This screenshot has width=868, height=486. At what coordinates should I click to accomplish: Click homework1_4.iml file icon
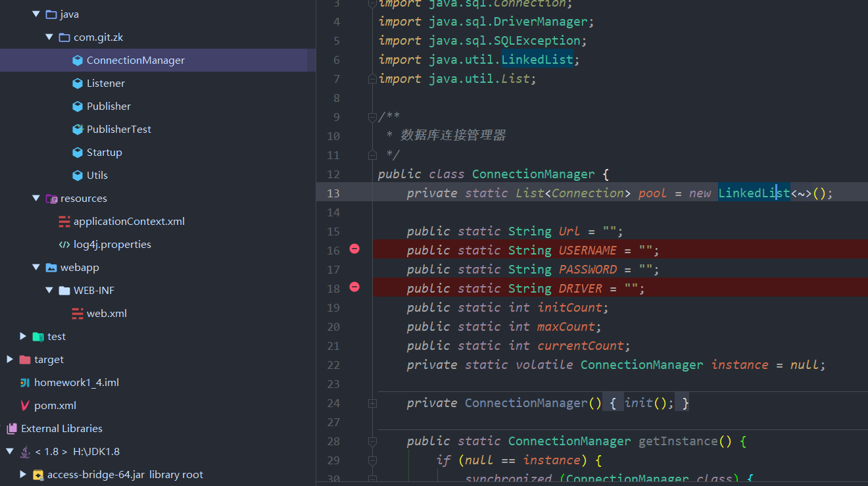click(x=25, y=382)
